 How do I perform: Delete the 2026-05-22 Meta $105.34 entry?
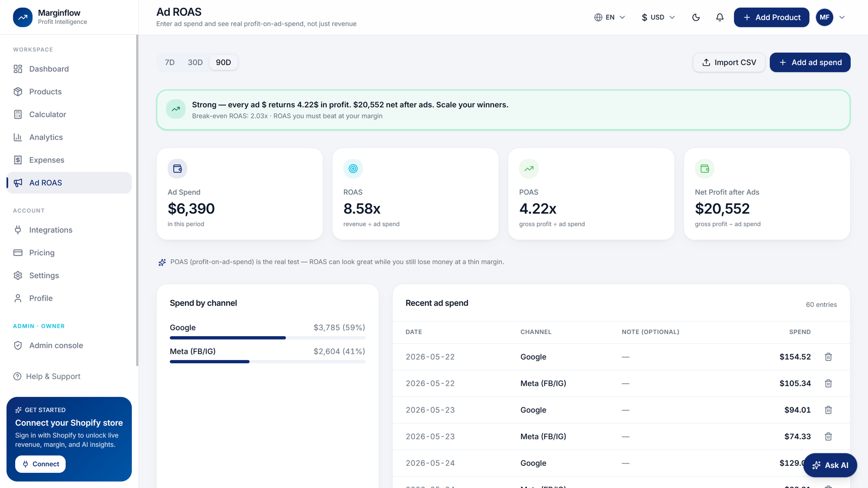pyautogui.click(x=828, y=383)
